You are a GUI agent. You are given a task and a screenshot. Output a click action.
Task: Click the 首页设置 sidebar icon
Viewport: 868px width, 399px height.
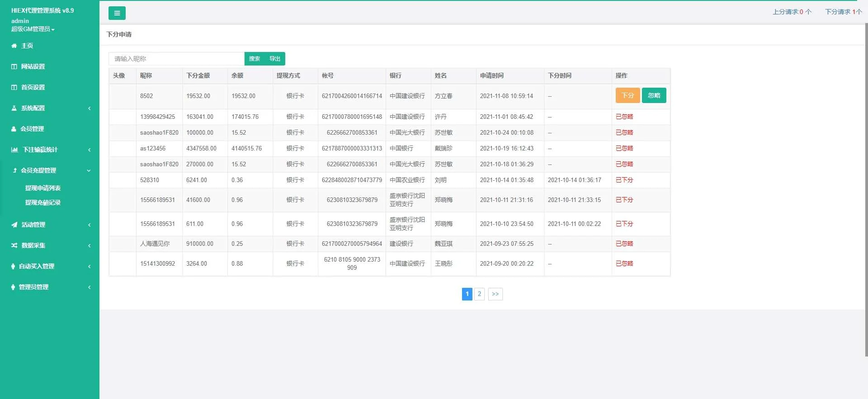pos(14,87)
